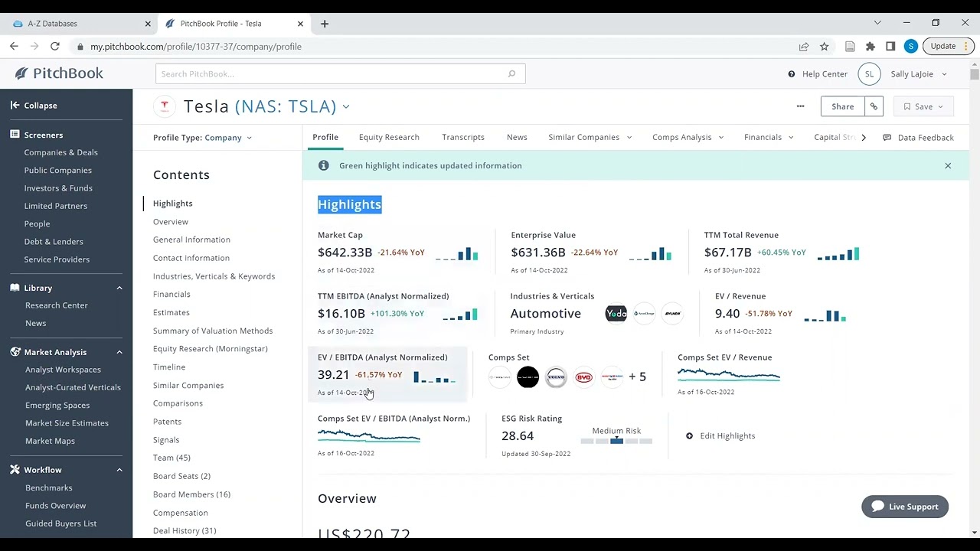Open Companies & Deals screener
Screen dimensions: 980x551
[60, 152]
